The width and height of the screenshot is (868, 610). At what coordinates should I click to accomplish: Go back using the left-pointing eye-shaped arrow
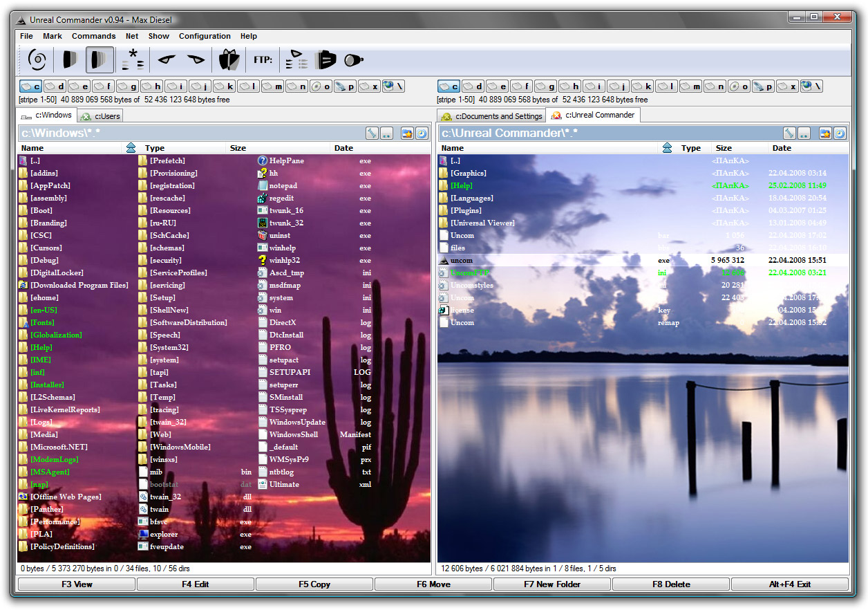click(x=167, y=59)
